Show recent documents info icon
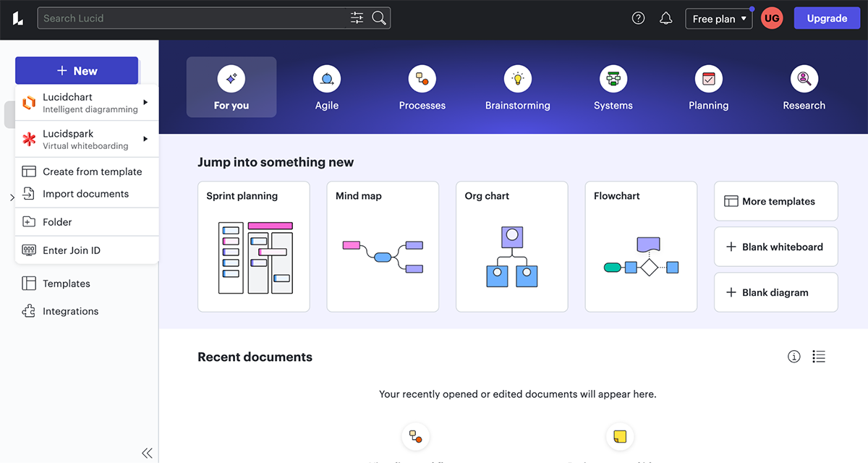This screenshot has height=463, width=868. [x=794, y=357]
